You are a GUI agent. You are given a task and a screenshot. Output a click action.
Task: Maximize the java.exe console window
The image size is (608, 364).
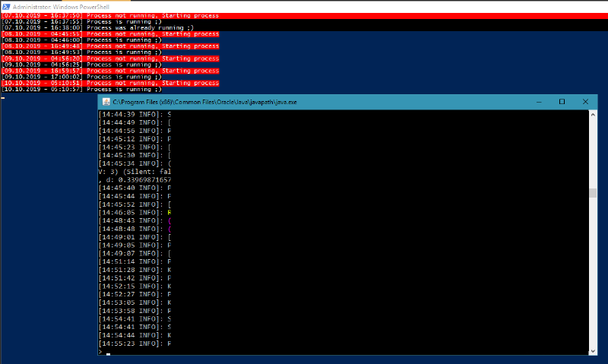point(562,102)
